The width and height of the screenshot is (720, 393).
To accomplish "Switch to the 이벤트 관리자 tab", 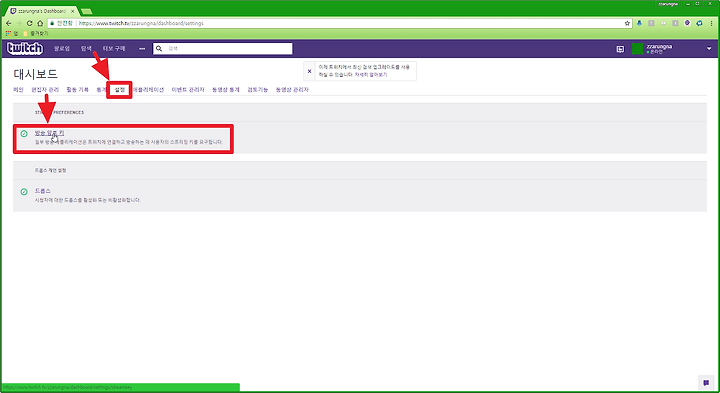I will [188, 90].
